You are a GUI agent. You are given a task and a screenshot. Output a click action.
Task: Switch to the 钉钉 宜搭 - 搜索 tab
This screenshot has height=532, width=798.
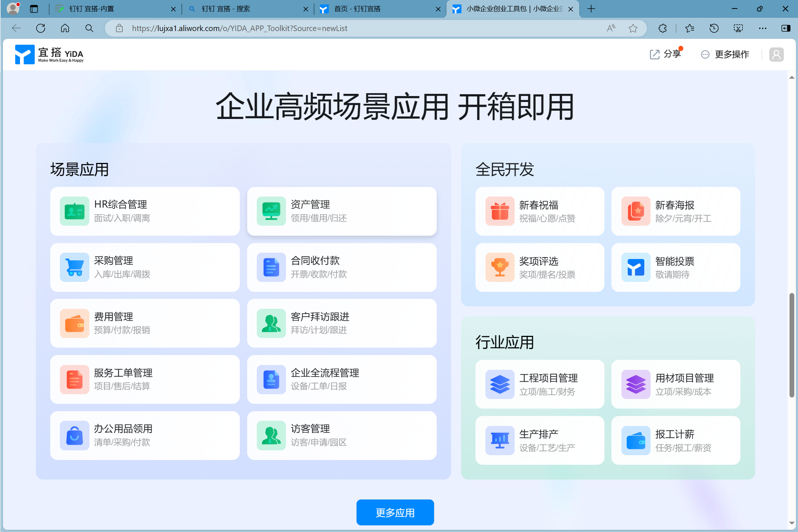pyautogui.click(x=248, y=9)
